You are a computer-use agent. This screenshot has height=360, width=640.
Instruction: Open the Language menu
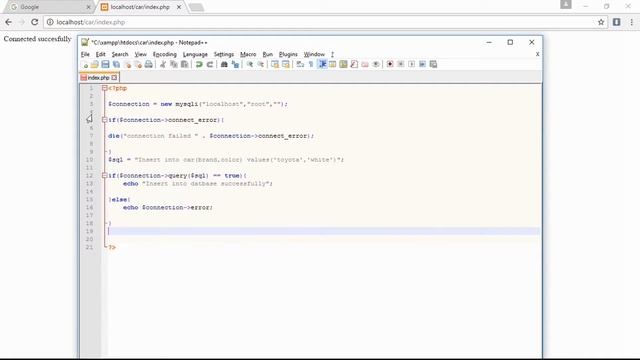(x=195, y=54)
